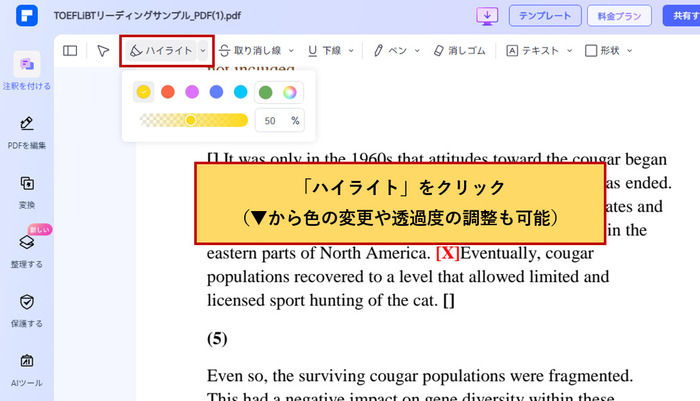Image resolution: width=700 pixels, height=401 pixels.
Task: Open 整理する organize pages
Action: [28, 248]
